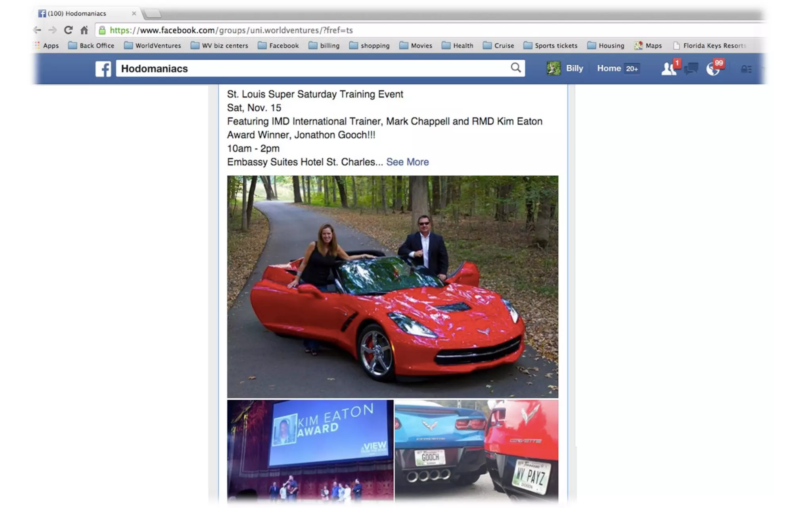Open privacy shortcuts lock icon

click(x=746, y=69)
